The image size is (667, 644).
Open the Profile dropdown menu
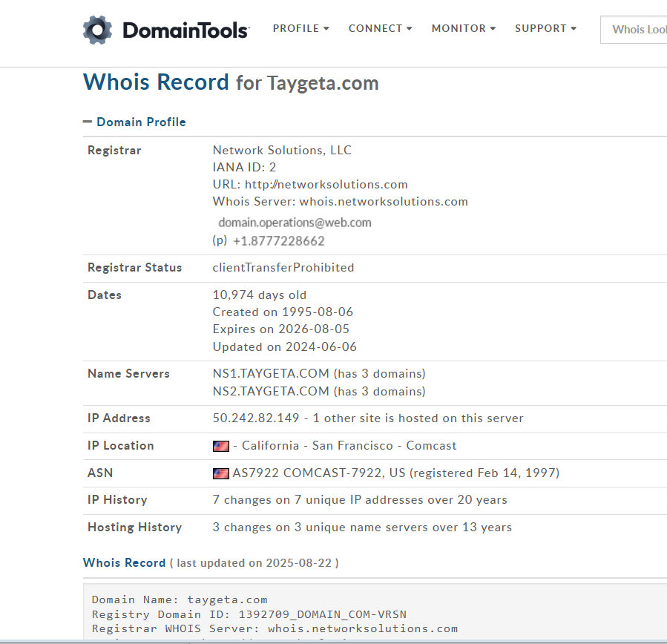300,28
